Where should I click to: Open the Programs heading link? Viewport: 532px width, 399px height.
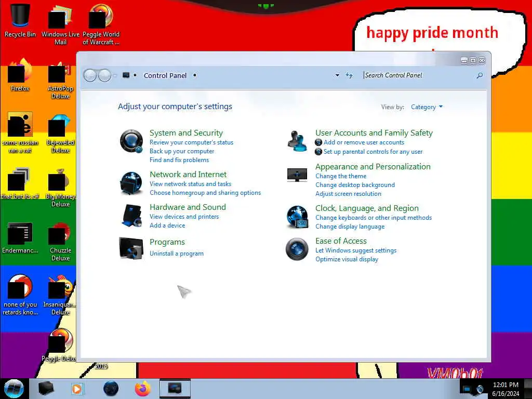(x=167, y=242)
